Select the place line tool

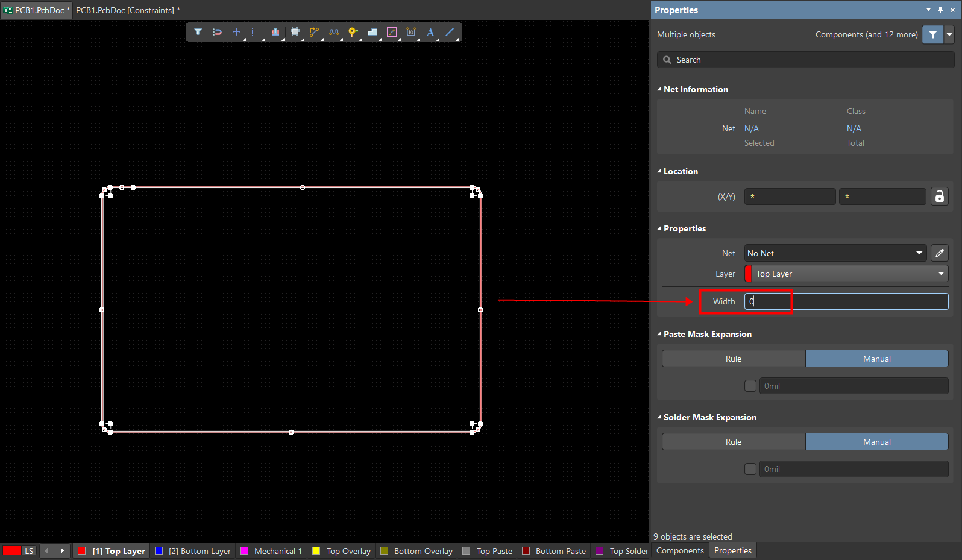point(450,32)
